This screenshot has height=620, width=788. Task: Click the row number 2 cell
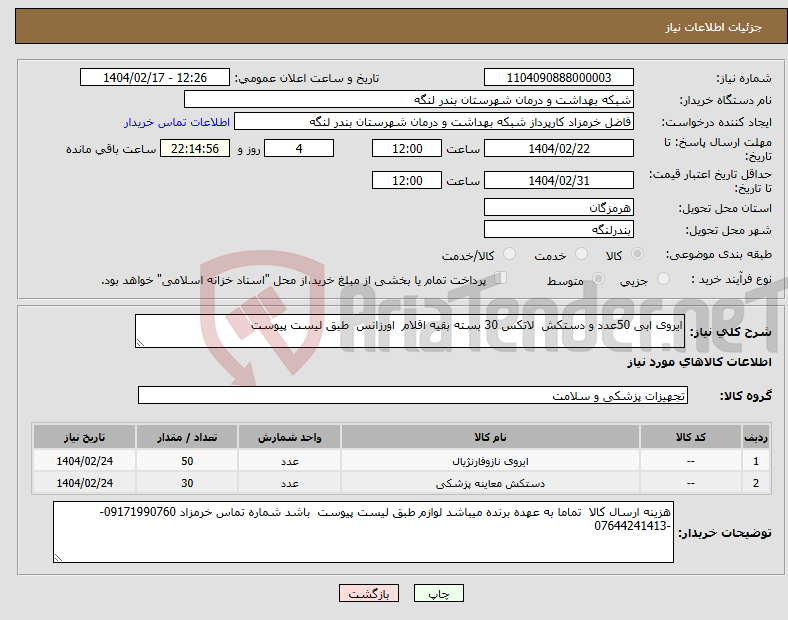click(x=756, y=483)
